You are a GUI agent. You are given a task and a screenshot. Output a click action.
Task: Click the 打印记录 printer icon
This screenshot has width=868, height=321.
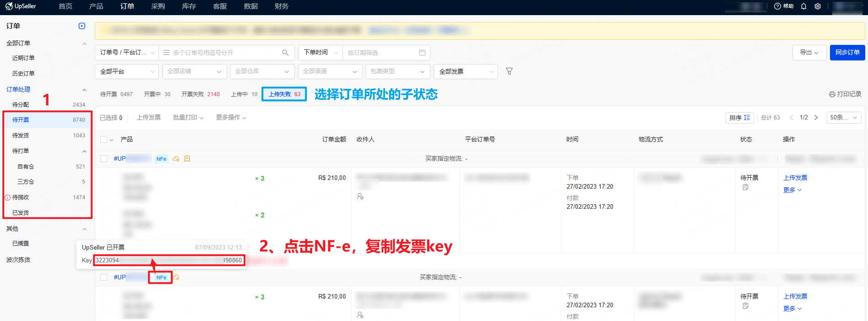pos(832,94)
